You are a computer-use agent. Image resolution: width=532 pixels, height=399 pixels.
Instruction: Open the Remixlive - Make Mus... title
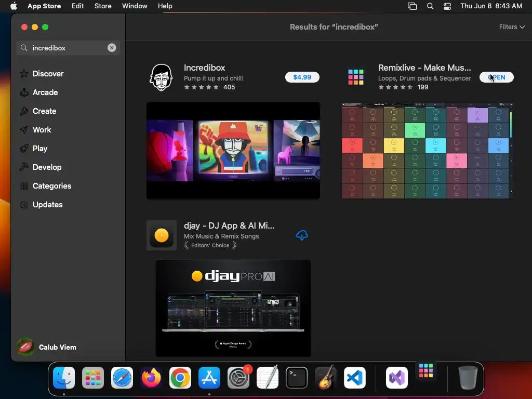424,68
